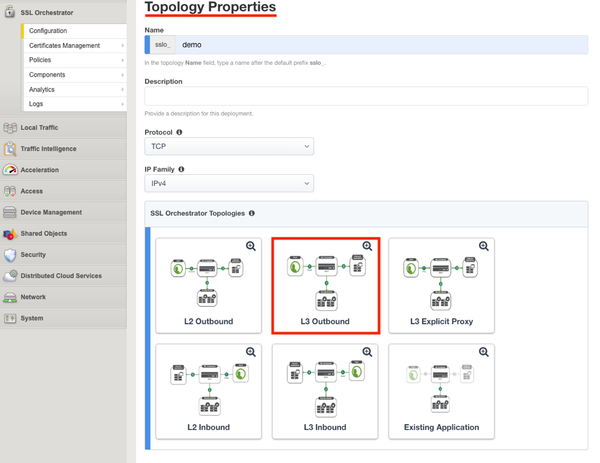Click the Description text field
The width and height of the screenshot is (600, 463).
point(366,96)
